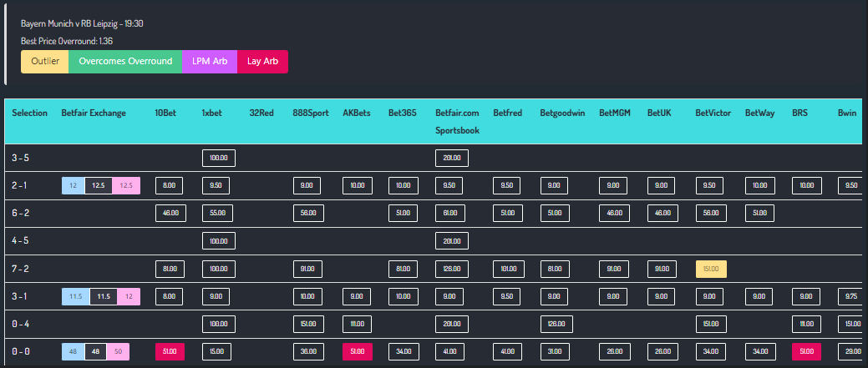Click the Betfair.com Sportsbook column header

pyautogui.click(x=457, y=122)
